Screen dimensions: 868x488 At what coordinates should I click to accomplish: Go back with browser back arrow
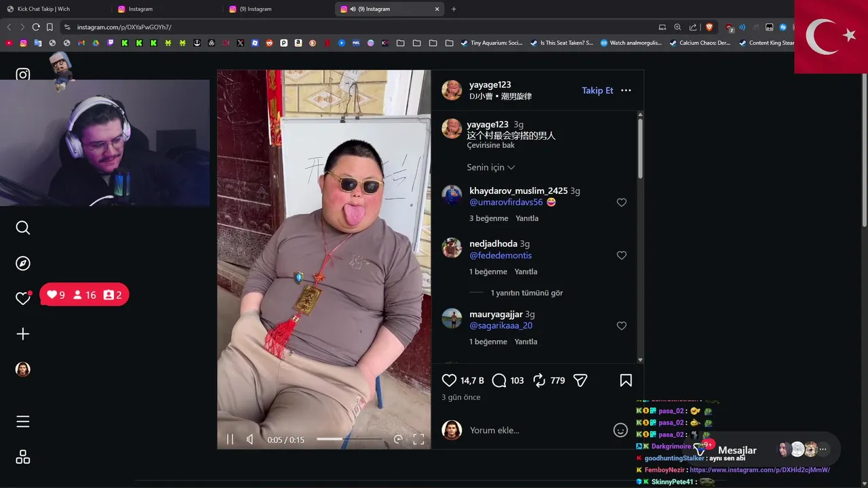pyautogui.click(x=9, y=27)
